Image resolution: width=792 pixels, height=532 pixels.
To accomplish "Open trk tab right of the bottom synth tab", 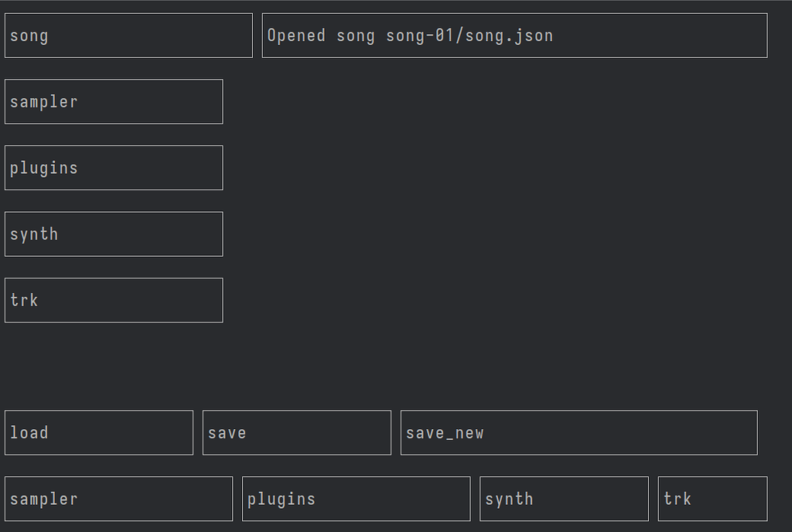I will [x=712, y=499].
